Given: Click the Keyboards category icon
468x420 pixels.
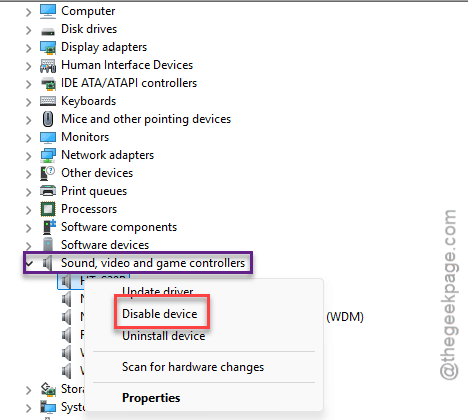Looking at the screenshot, I should 48,101.
